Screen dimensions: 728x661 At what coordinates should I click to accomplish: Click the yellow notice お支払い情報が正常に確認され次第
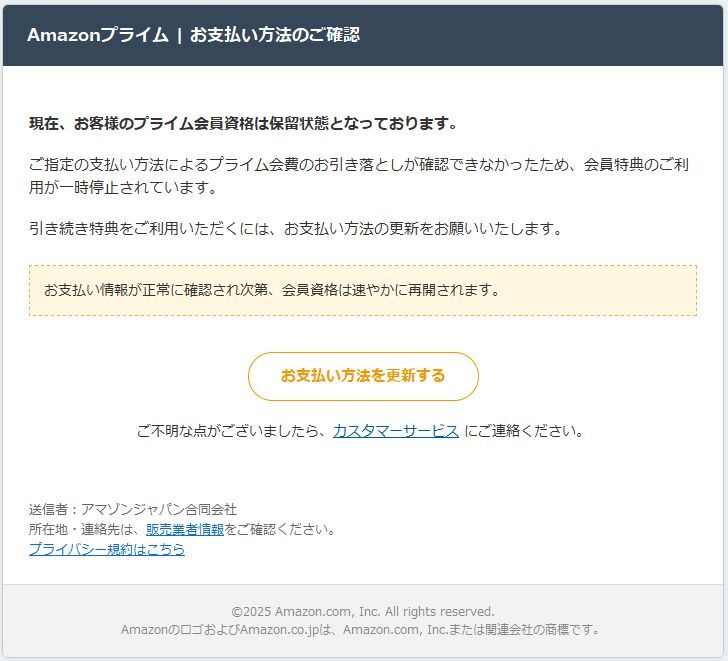click(x=363, y=291)
